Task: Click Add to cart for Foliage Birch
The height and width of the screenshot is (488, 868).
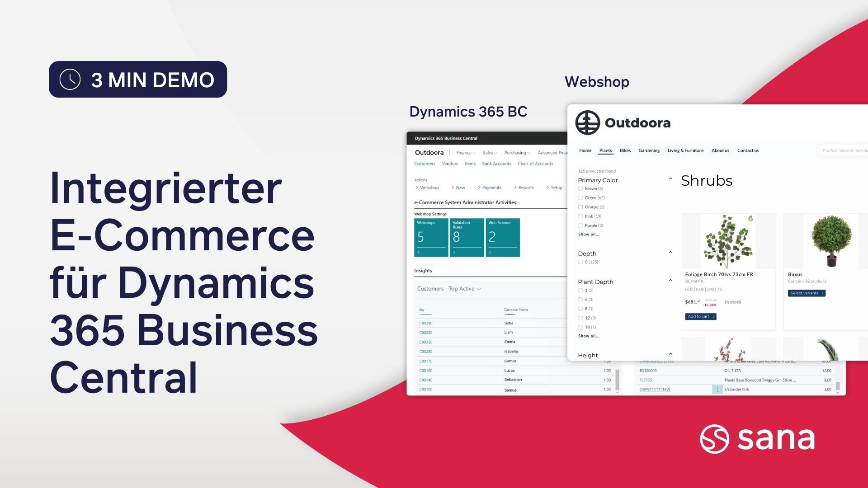Action: [700, 316]
